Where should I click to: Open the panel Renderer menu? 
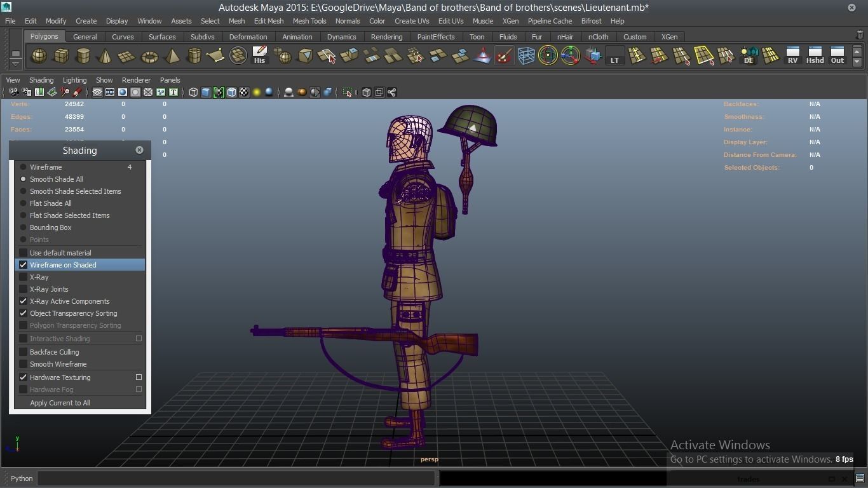(x=136, y=80)
